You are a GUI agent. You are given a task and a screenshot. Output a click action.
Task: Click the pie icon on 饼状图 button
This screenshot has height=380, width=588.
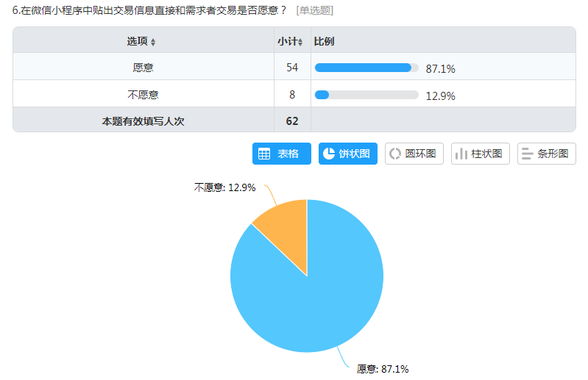tap(329, 154)
